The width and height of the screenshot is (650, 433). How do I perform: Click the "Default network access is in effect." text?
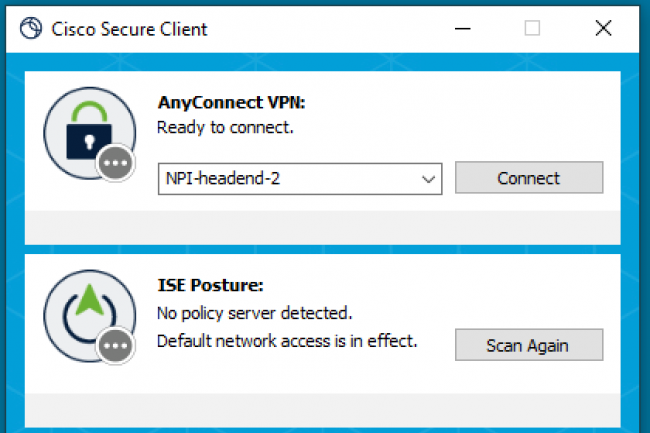pos(287,341)
